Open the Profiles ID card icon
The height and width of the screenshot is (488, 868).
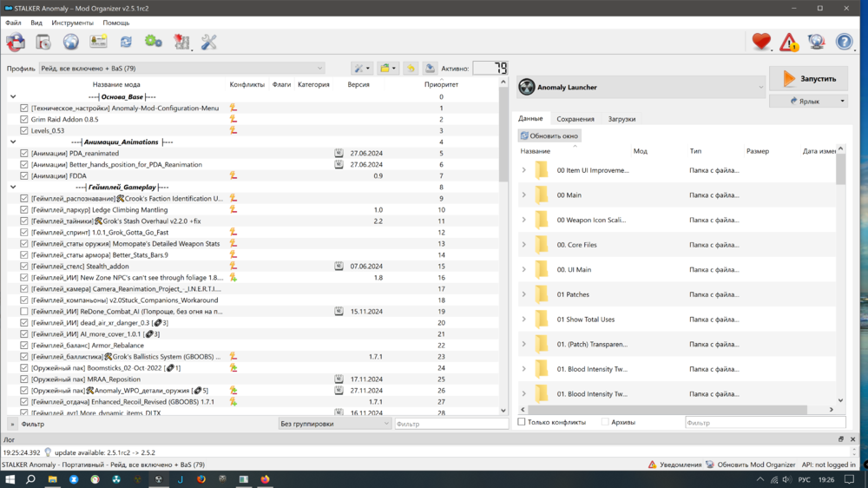(98, 42)
